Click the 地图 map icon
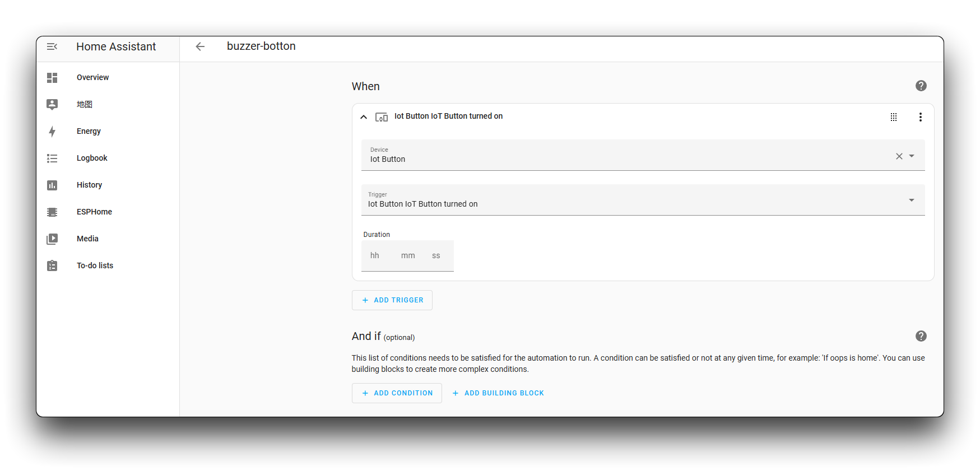 point(52,104)
